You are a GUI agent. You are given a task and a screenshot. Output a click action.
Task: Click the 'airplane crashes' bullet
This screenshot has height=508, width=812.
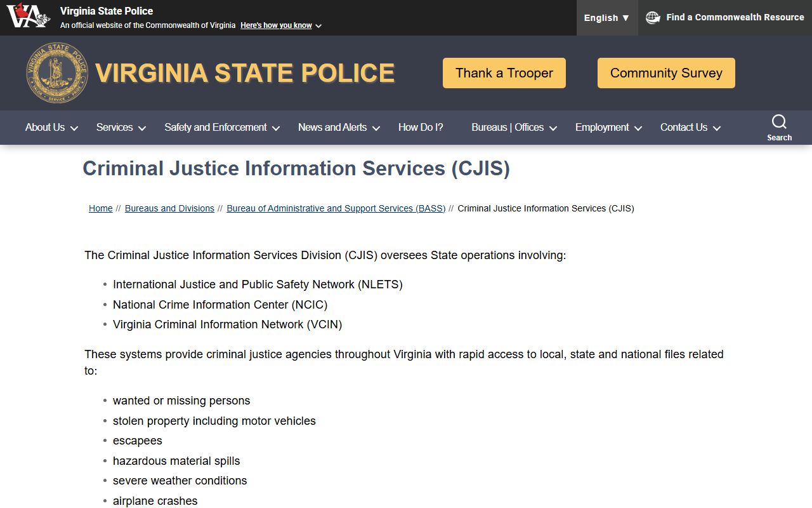click(x=155, y=501)
